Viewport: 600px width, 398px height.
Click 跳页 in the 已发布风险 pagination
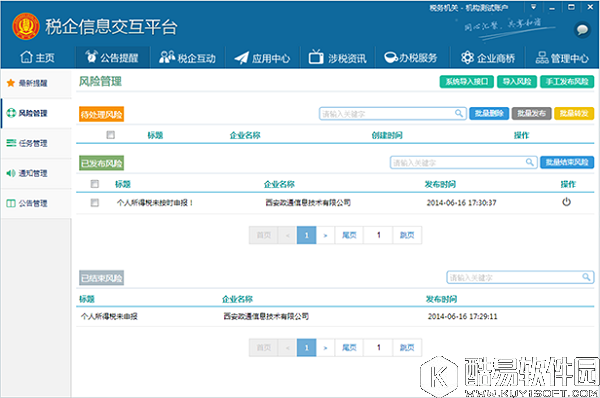click(407, 235)
